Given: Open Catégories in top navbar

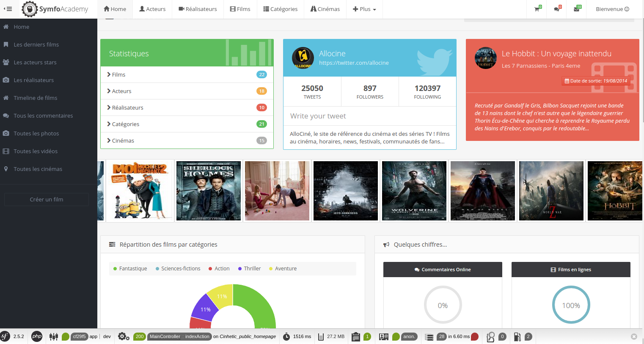Looking at the screenshot, I should (280, 9).
